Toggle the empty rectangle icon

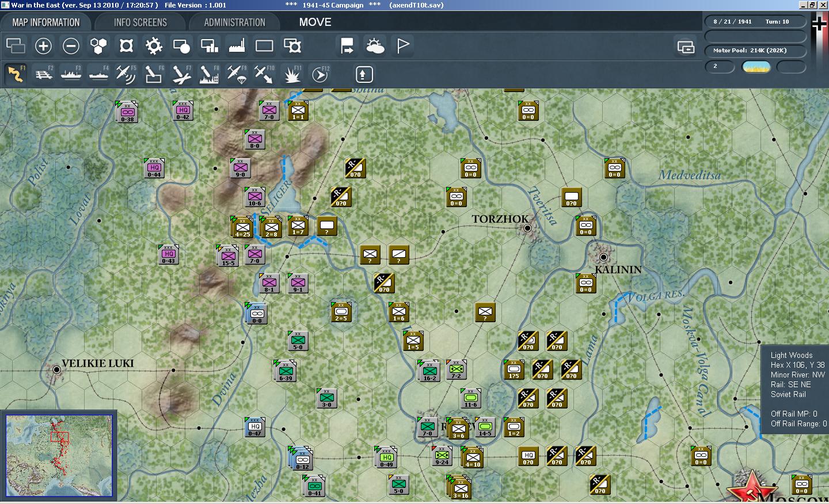[264, 45]
